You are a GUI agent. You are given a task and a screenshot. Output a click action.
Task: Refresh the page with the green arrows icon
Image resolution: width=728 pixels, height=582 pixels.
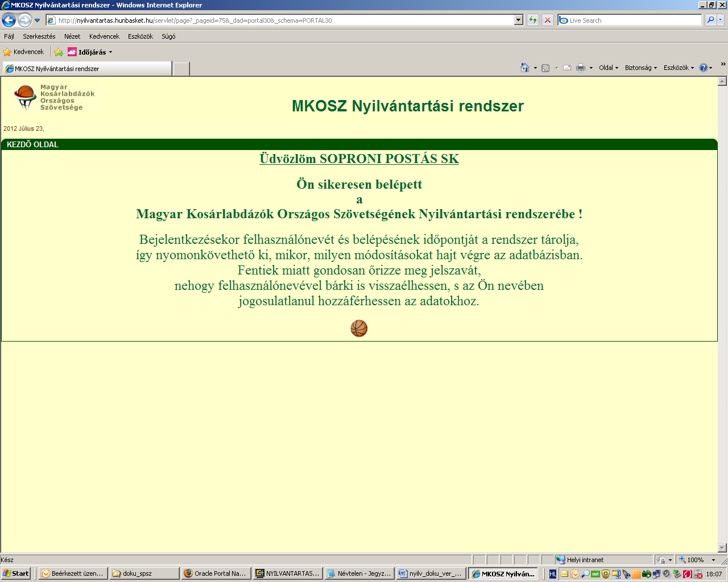(533, 20)
